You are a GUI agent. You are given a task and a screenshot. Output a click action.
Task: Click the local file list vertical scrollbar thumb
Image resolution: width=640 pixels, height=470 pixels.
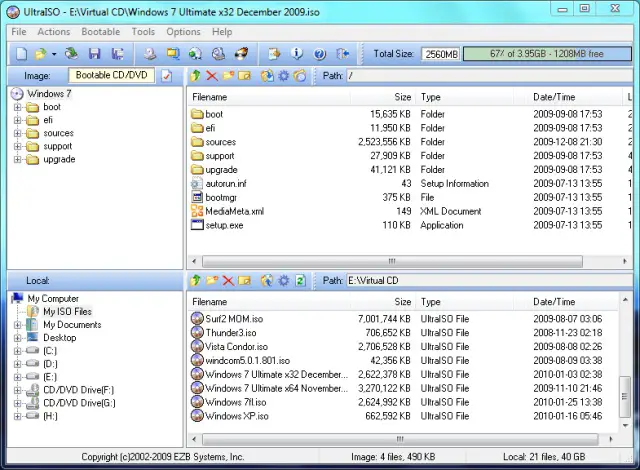625,397
